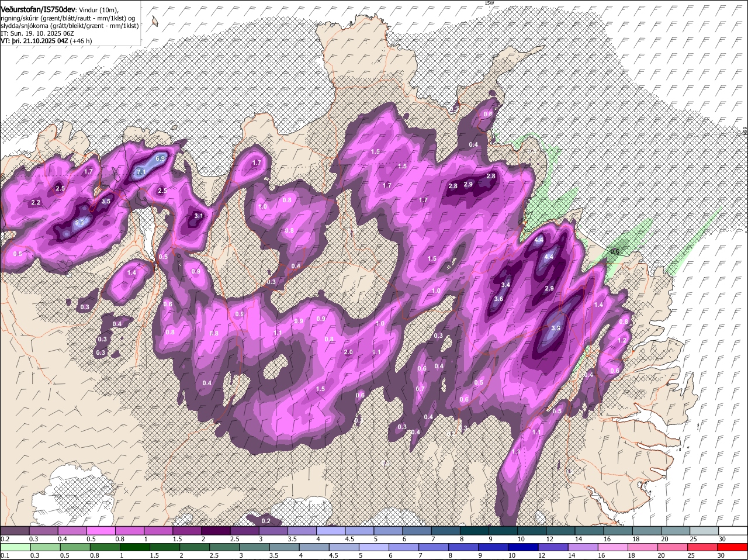This screenshot has width=748, height=560.
Task: Click the pink-red swatch labeled 25 in the lower legend
Action: coord(703,547)
